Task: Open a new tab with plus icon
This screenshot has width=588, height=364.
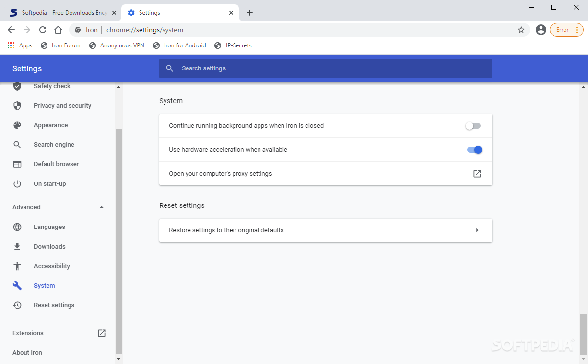Action: pos(250,13)
